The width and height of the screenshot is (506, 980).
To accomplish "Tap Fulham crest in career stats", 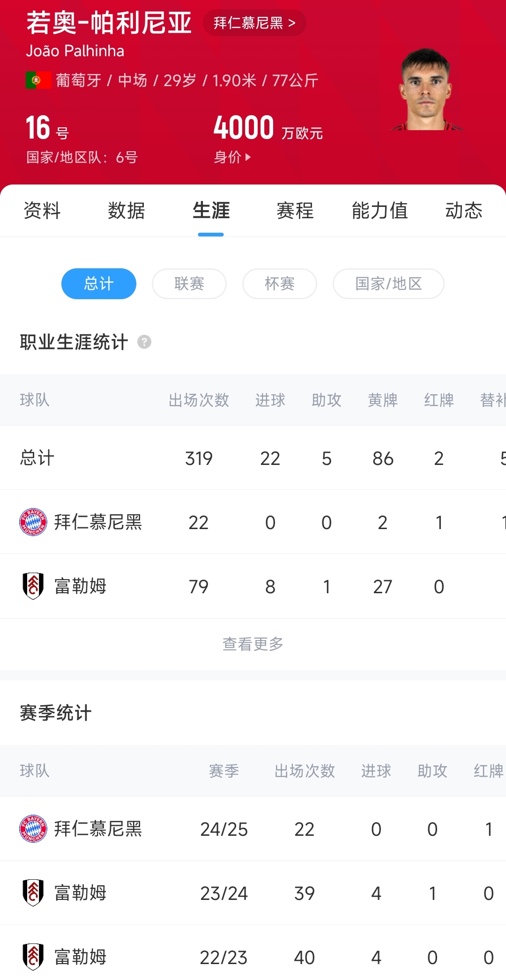I will coord(33,586).
